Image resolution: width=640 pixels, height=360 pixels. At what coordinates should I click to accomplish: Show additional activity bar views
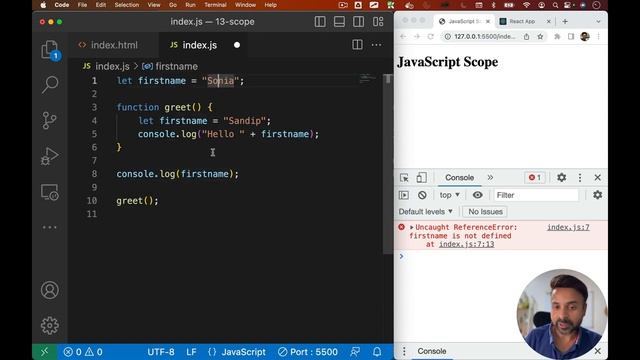click(50, 227)
